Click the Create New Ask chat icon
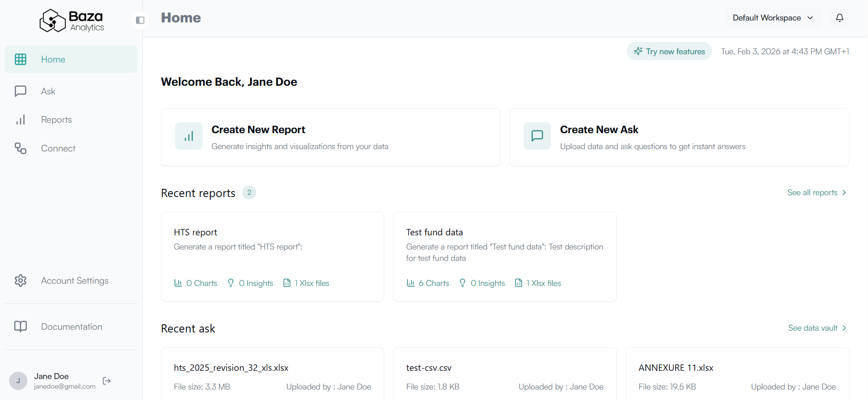The width and height of the screenshot is (868, 400). pos(537,136)
